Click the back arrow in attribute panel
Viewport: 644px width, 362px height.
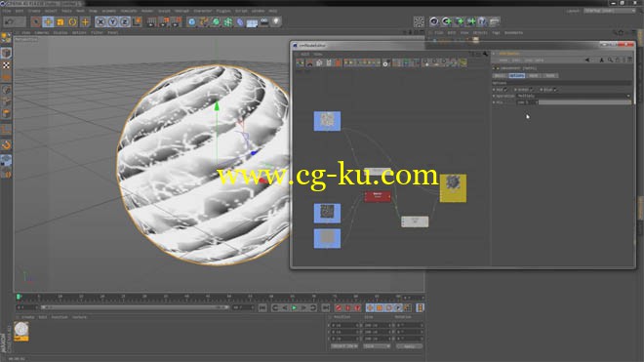(x=586, y=60)
